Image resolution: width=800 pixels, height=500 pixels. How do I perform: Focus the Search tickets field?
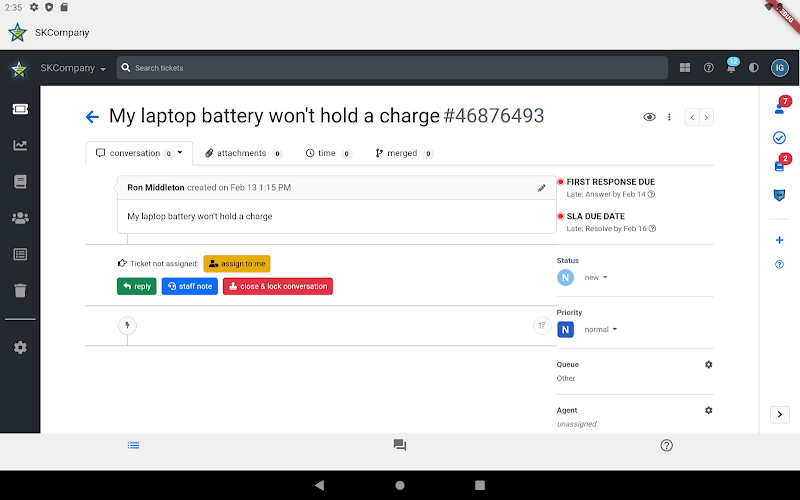tap(392, 68)
